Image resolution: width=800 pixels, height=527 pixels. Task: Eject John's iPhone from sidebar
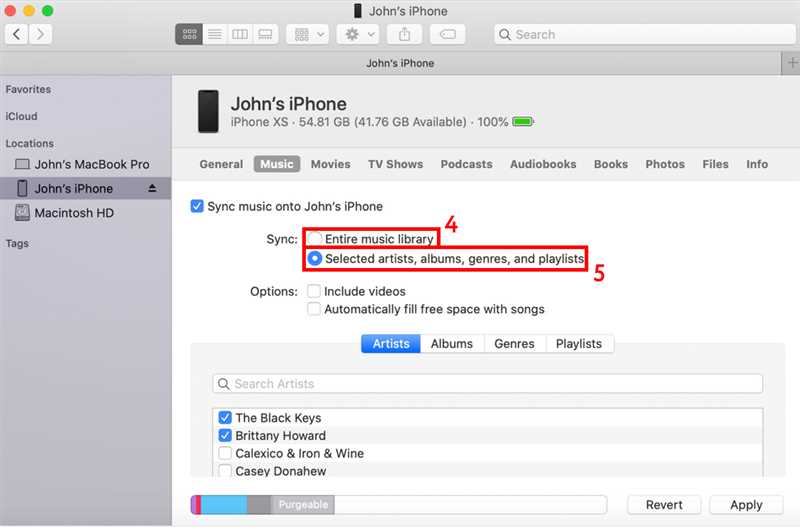pos(152,188)
